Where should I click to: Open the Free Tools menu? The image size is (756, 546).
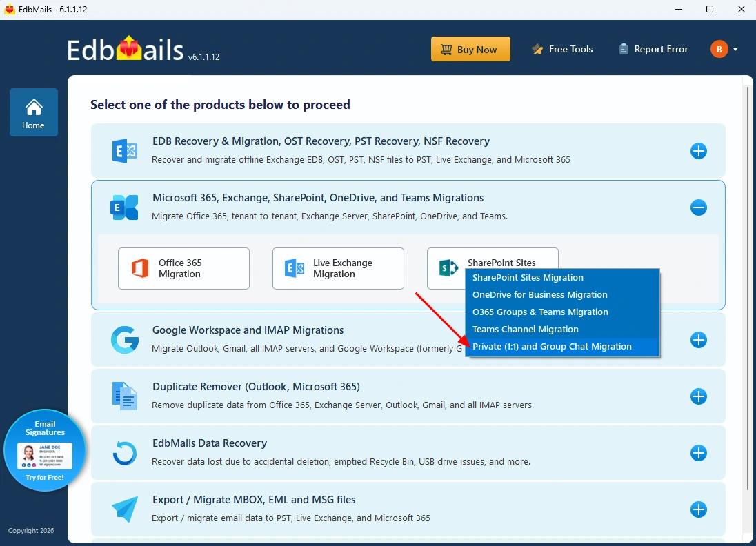click(562, 49)
